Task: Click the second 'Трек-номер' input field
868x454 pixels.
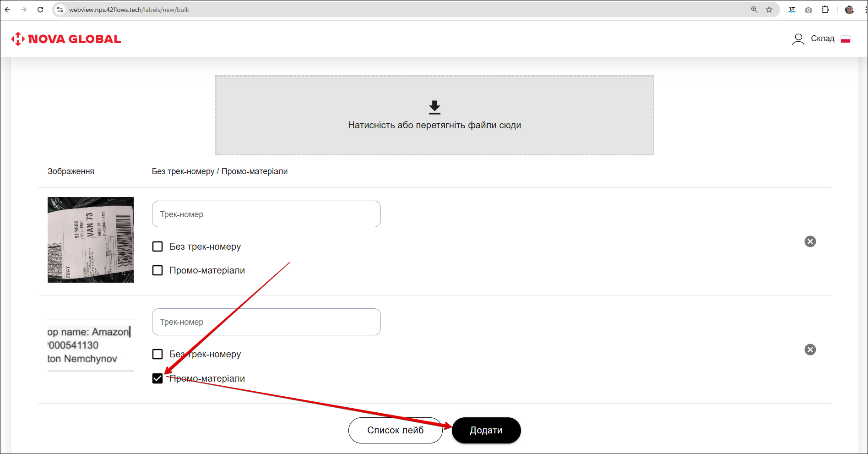Action: [266, 322]
